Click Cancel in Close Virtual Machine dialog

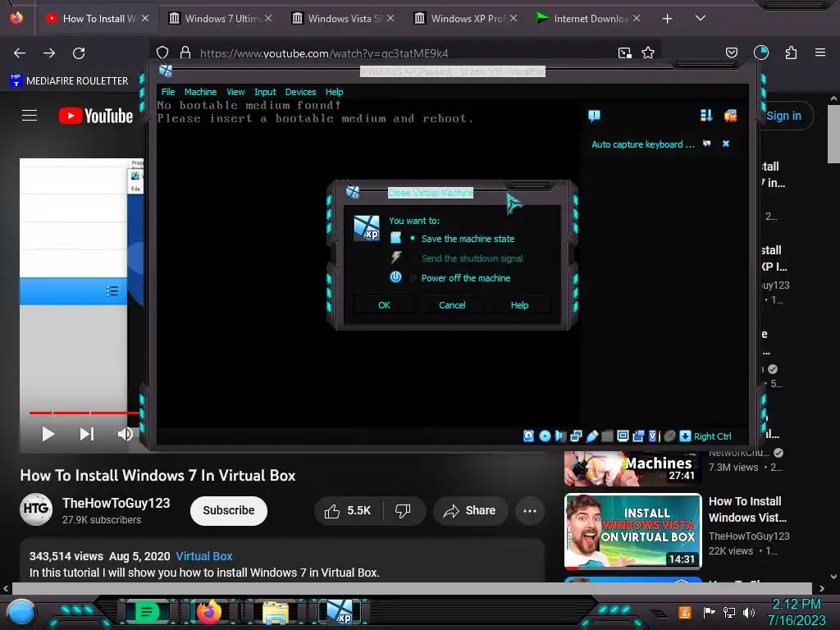tap(452, 305)
